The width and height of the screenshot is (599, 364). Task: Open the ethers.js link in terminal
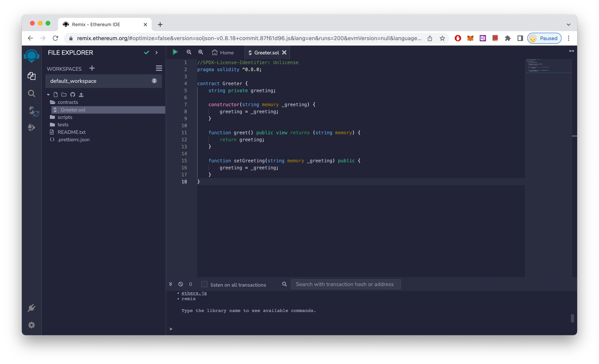(194, 293)
